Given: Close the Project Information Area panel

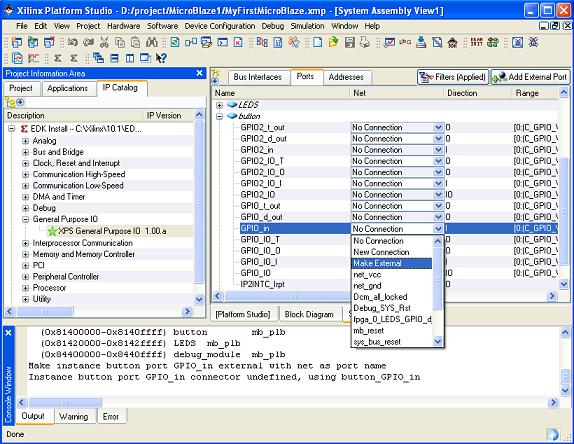Looking at the screenshot, I should pos(200,73).
